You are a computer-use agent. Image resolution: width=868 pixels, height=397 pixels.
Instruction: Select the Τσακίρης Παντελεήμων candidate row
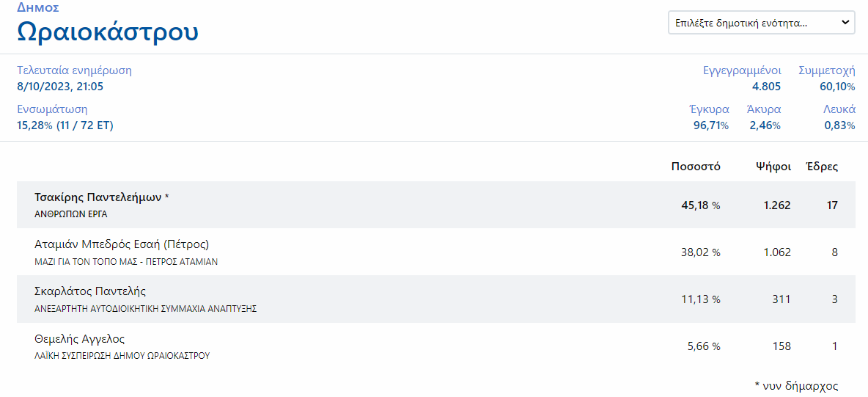point(435,205)
